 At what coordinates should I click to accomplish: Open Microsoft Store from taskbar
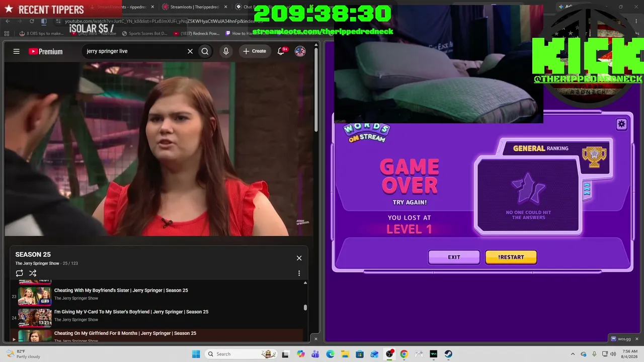coord(360,354)
